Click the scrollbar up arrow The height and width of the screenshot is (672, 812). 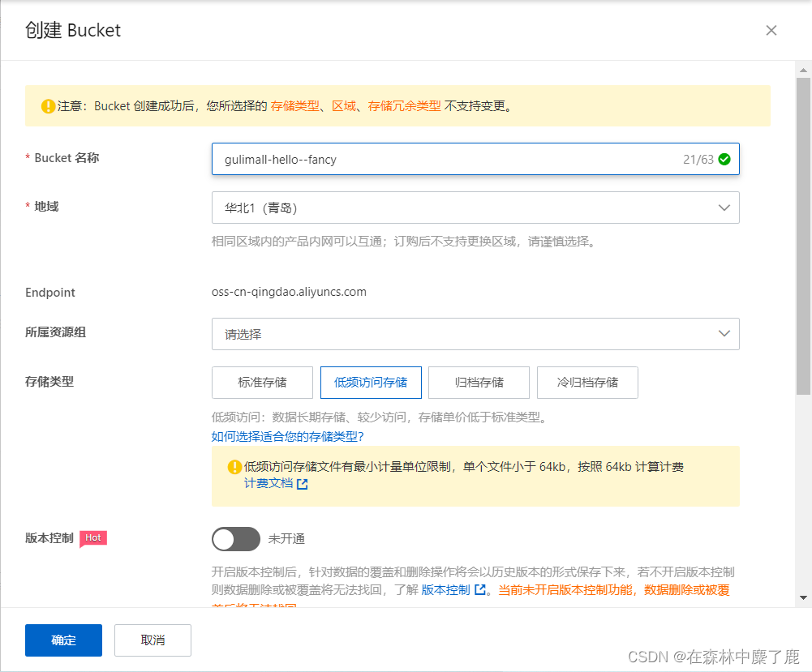pos(803,70)
